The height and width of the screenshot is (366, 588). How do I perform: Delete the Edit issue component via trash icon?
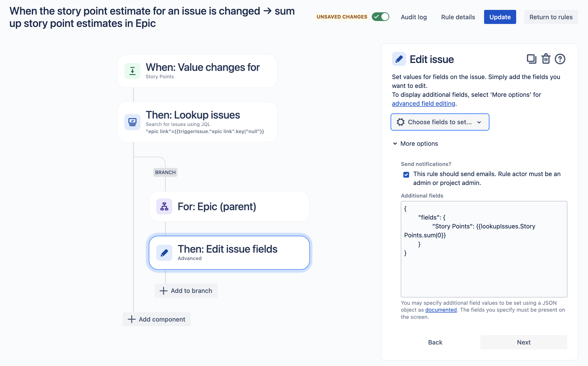pos(546,59)
